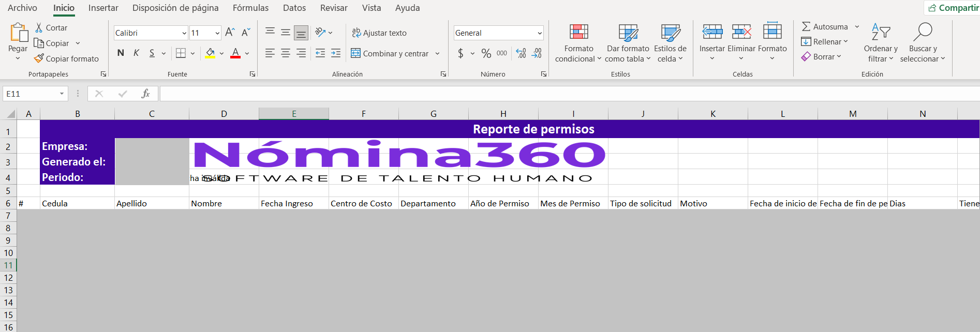Open the Alineación dialog launcher
Viewport: 980px width, 332px height.
tap(443, 74)
